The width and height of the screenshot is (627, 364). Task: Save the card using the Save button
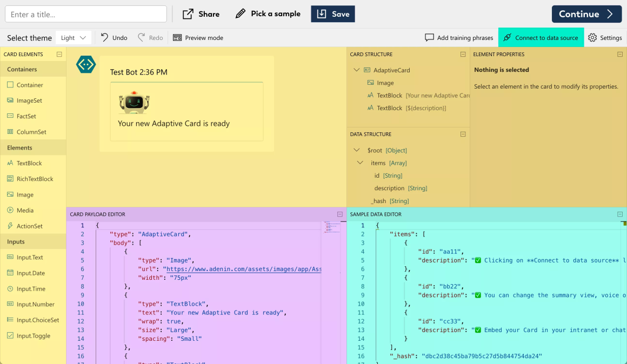(x=333, y=14)
